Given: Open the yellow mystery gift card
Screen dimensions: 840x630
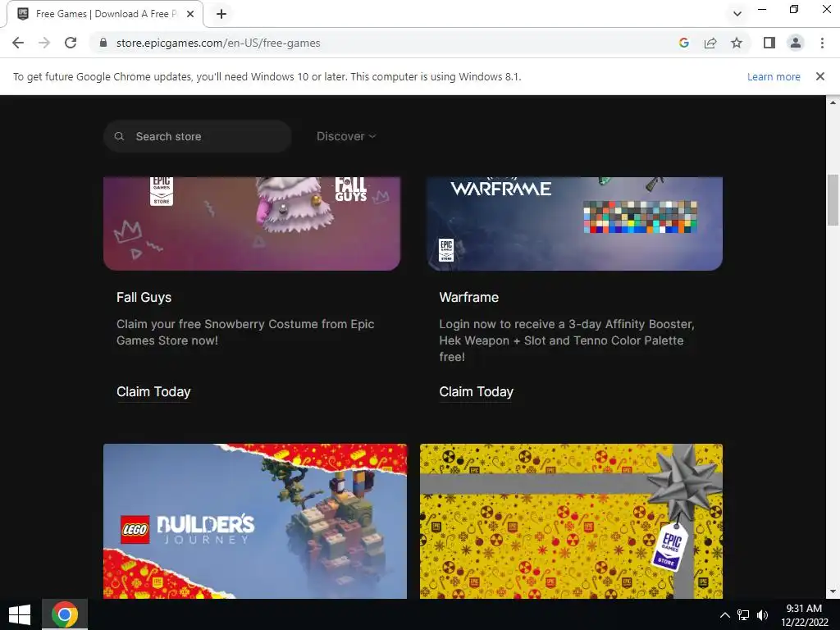Looking at the screenshot, I should click(571, 521).
